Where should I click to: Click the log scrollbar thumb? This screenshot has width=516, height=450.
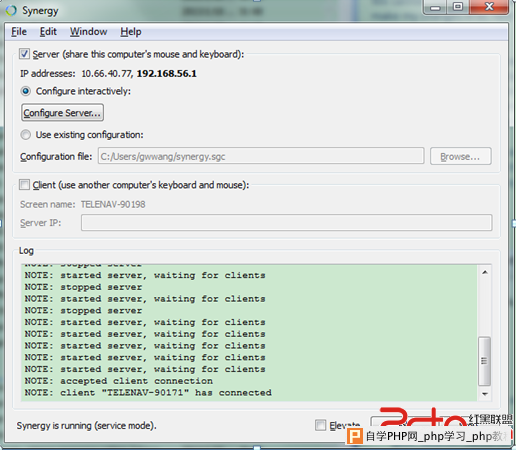pyautogui.click(x=484, y=361)
